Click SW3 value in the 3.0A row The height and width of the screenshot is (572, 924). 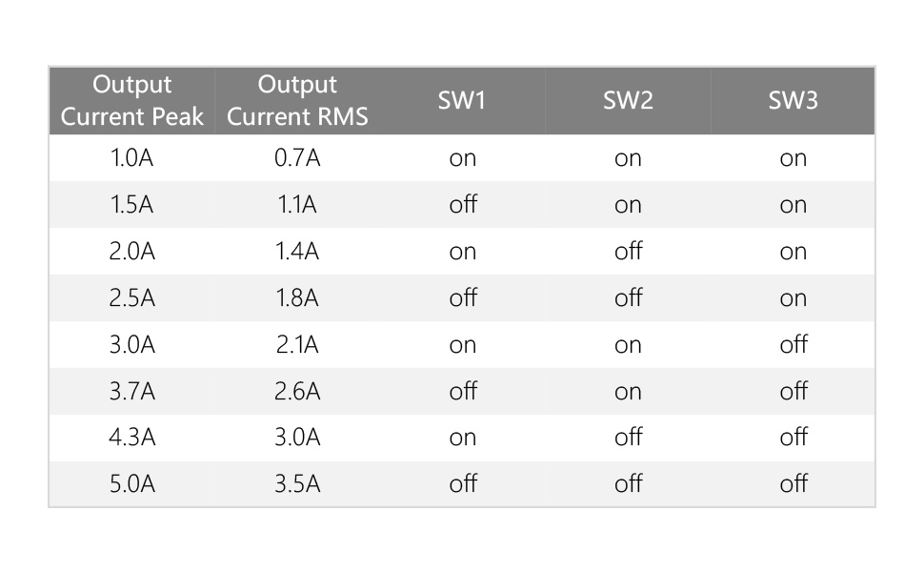click(x=793, y=344)
